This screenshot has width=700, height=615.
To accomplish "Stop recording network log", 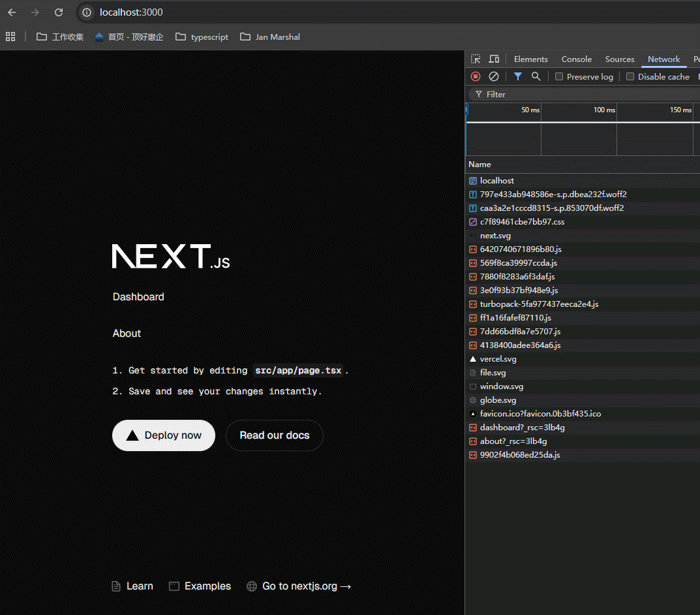I will (476, 76).
